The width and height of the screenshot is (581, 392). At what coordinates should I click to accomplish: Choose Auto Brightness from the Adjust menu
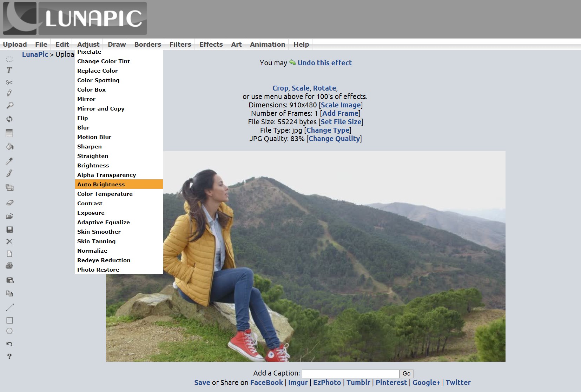pyautogui.click(x=101, y=184)
